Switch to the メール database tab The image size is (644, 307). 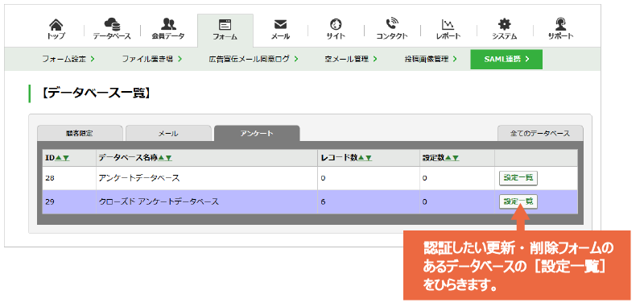pos(168,134)
